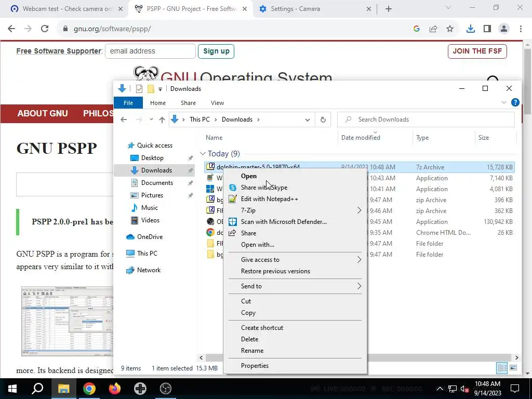Screen dimensions: 532x399
Task: Sort by Date modified column
Action: tap(361, 137)
